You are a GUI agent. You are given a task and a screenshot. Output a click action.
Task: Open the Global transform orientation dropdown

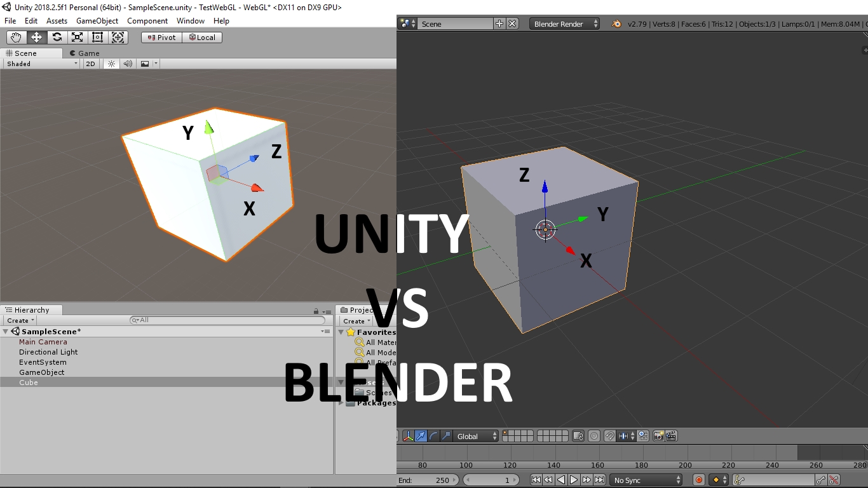(x=477, y=436)
